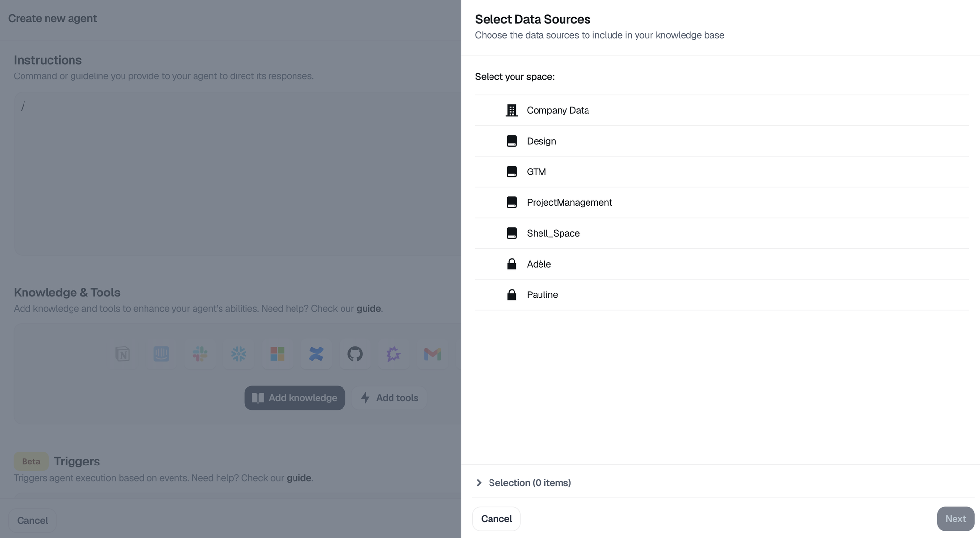Click the lock icon next to Adèle
The height and width of the screenshot is (538, 980).
coord(512,264)
